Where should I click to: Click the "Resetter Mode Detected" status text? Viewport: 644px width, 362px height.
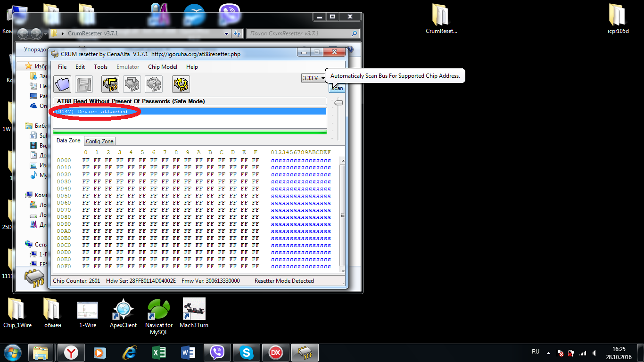coord(284,281)
